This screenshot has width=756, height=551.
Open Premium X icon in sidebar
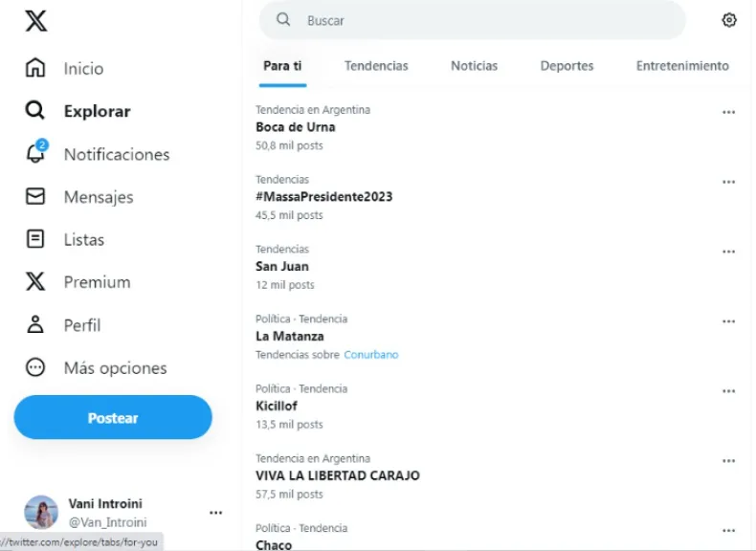point(35,282)
